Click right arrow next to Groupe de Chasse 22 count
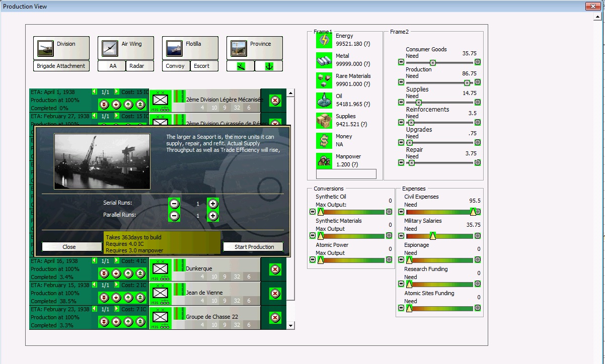This screenshot has width=605, height=364. (x=117, y=309)
